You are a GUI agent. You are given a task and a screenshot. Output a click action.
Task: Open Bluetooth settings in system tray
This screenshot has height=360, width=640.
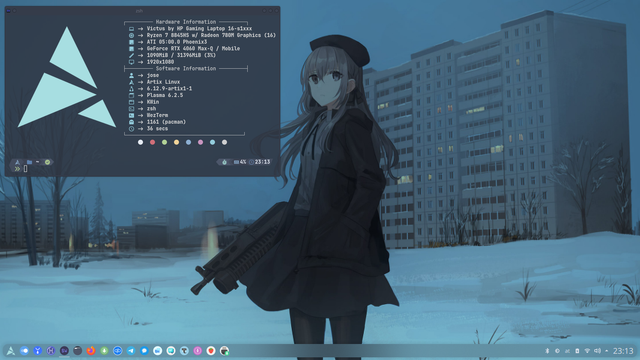point(547,351)
